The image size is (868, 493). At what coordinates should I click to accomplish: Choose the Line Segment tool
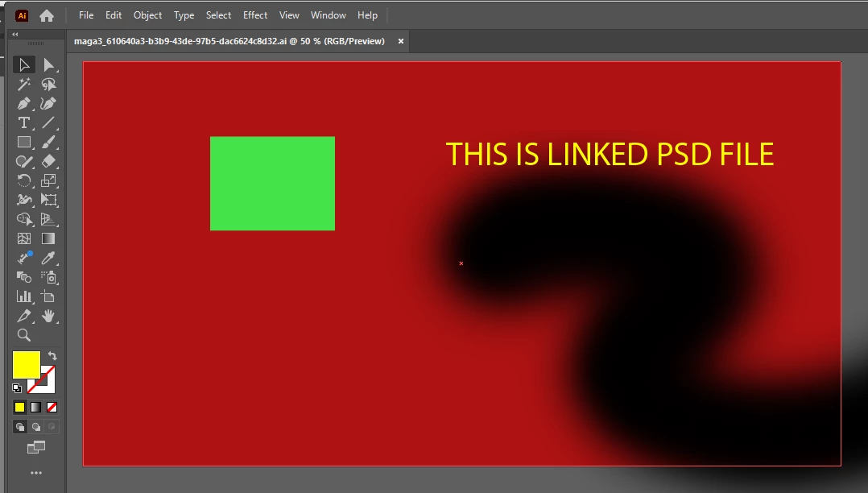pyautogui.click(x=48, y=123)
